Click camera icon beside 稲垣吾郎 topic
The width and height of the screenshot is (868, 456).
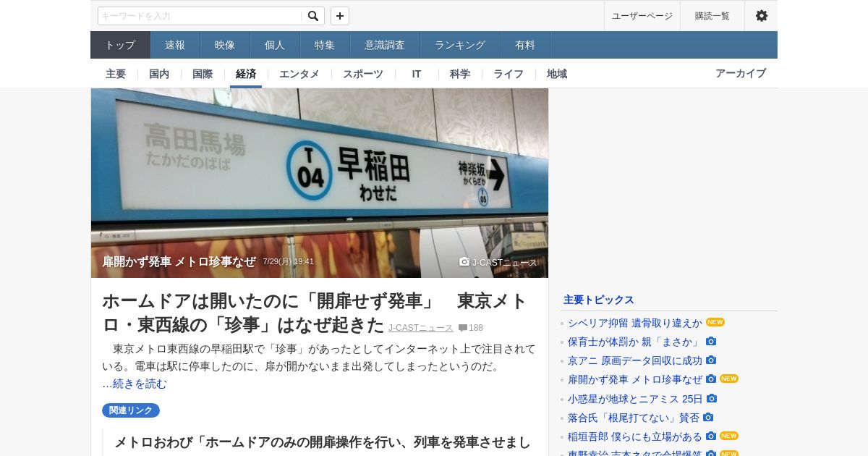[x=711, y=436]
